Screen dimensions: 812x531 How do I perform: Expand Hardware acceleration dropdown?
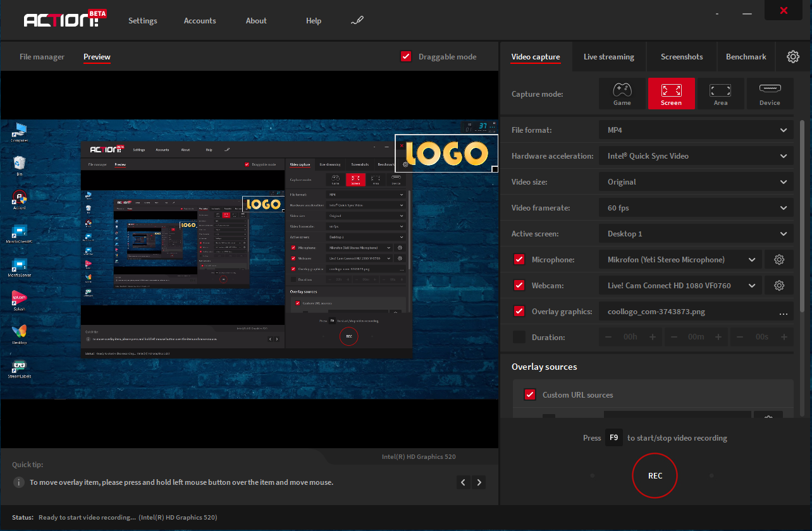click(696, 156)
